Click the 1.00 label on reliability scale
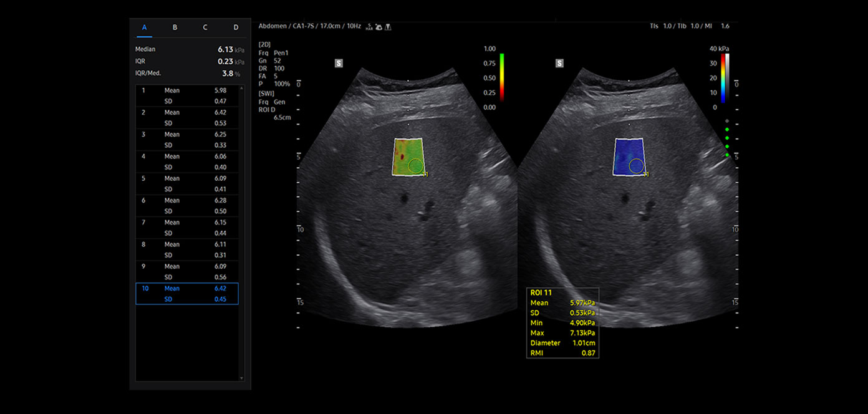The width and height of the screenshot is (868, 414). [489, 49]
